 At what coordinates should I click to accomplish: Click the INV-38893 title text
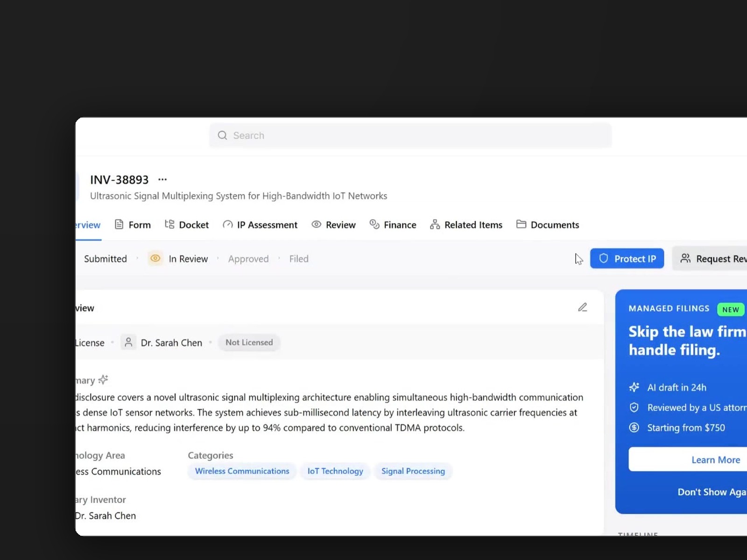pos(120,180)
